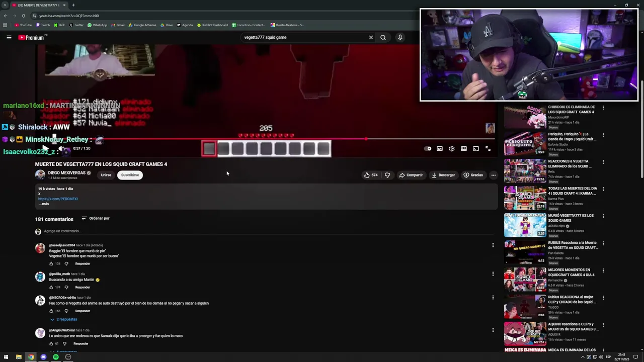
Task: Open more actions menu beside Gracias
Action: tap(494, 175)
